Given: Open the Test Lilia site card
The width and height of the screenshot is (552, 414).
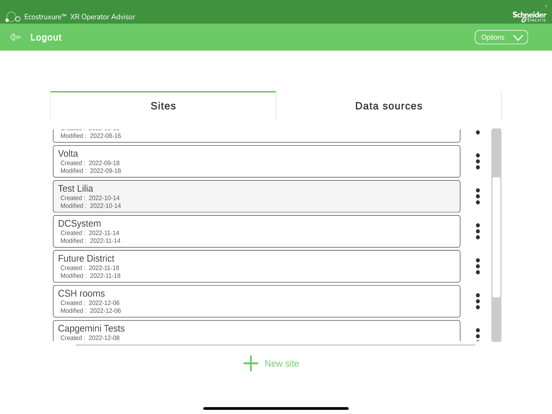Looking at the screenshot, I should [257, 196].
